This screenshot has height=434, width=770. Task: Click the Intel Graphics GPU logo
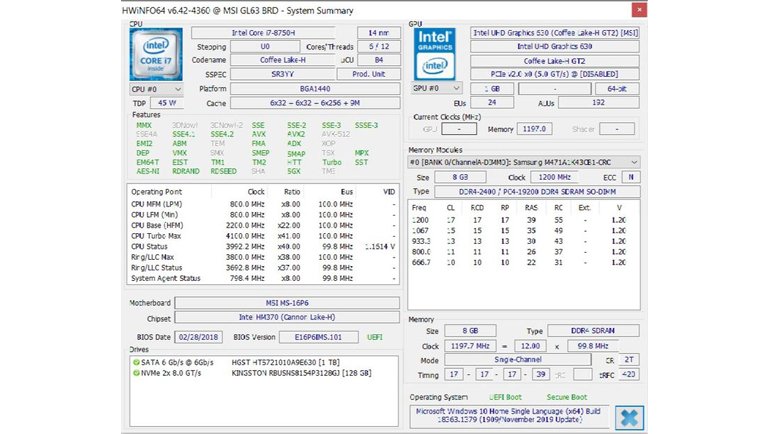[435, 54]
